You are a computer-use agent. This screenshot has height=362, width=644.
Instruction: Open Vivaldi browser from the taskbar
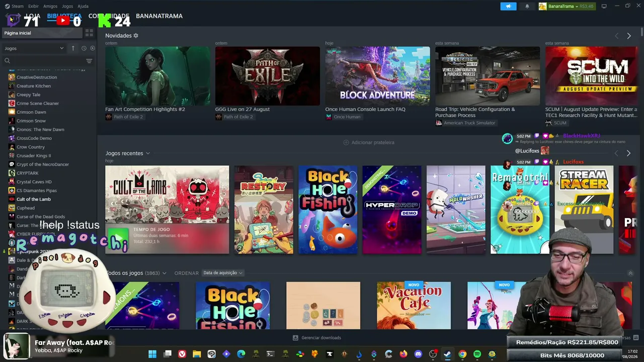pos(182,354)
